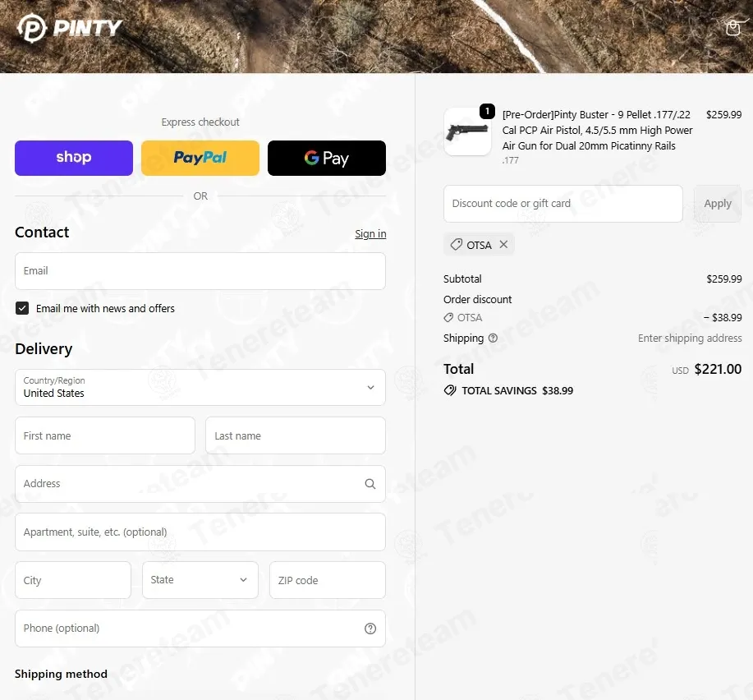Click the $221.00 total amount

tap(718, 369)
